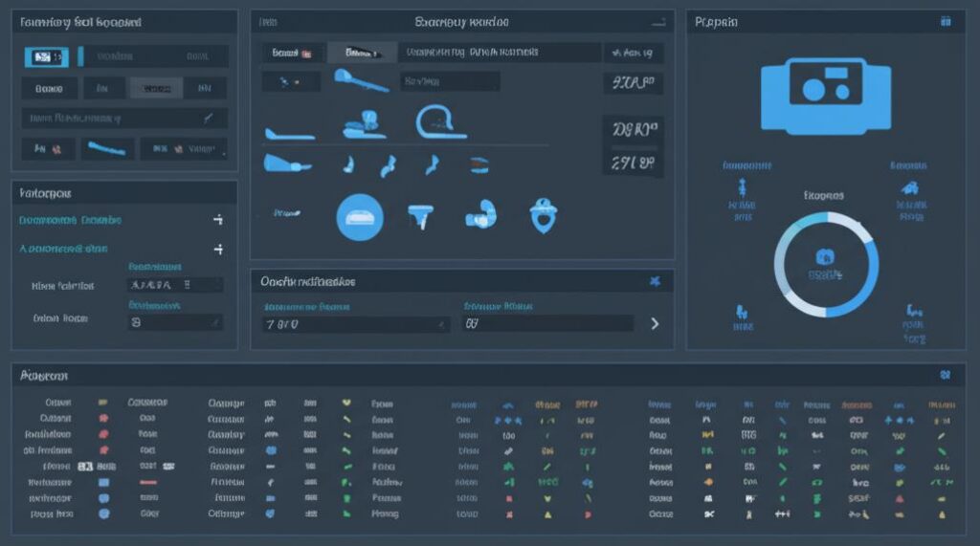Click the large blue circular tray icon
The height and width of the screenshot is (546, 980).
click(360, 216)
